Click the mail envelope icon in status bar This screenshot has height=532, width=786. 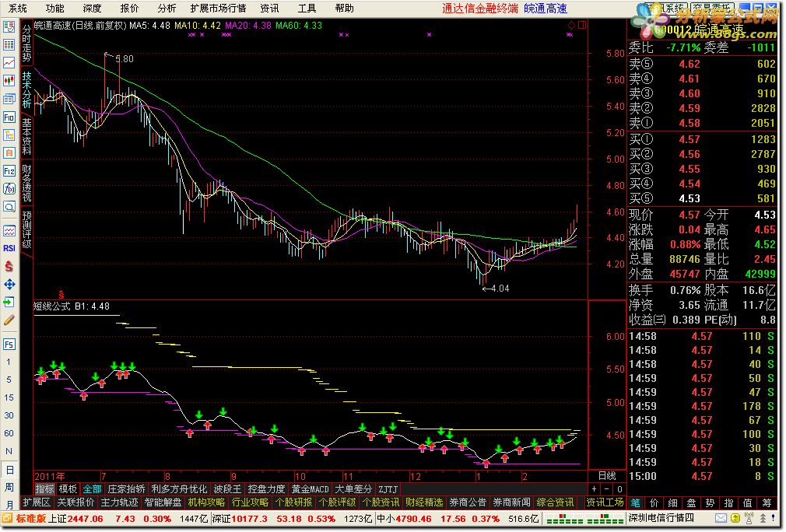pyautogui.click(x=721, y=518)
